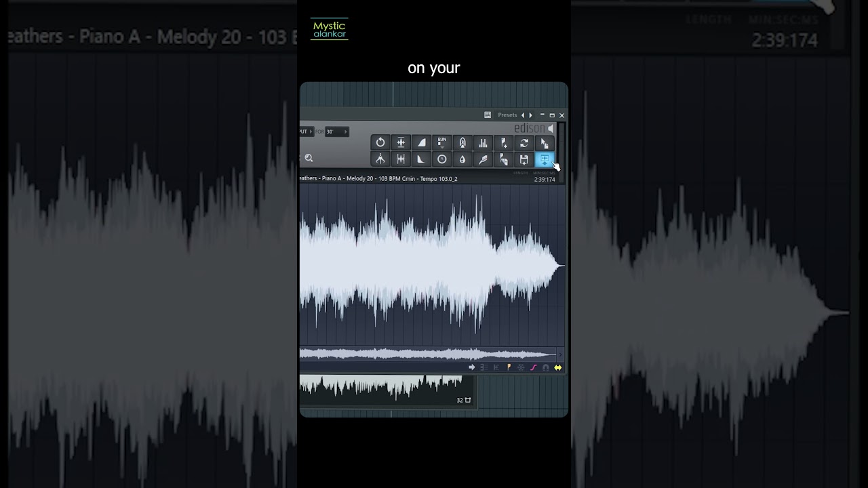Click the overview scroll right arrow
868x488 pixels.
click(560, 354)
